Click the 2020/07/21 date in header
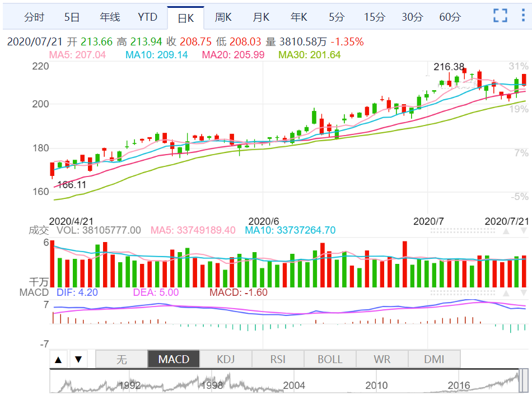532x395 pixels. pyautogui.click(x=35, y=41)
